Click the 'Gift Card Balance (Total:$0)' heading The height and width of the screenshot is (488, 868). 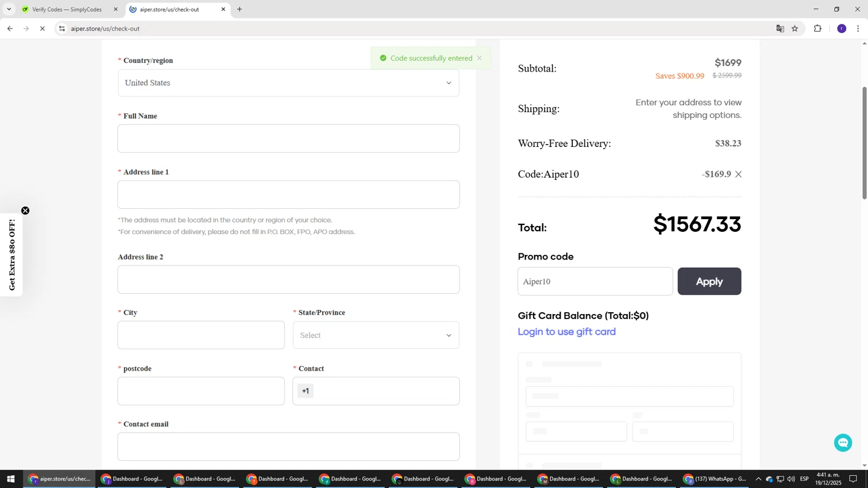(583, 316)
